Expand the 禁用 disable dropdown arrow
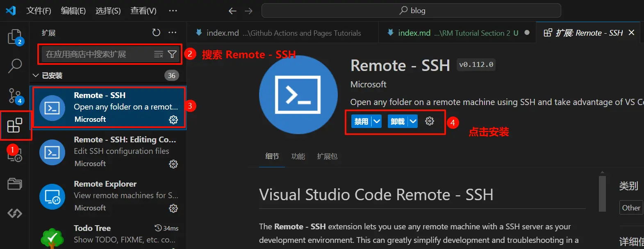 [x=377, y=121]
